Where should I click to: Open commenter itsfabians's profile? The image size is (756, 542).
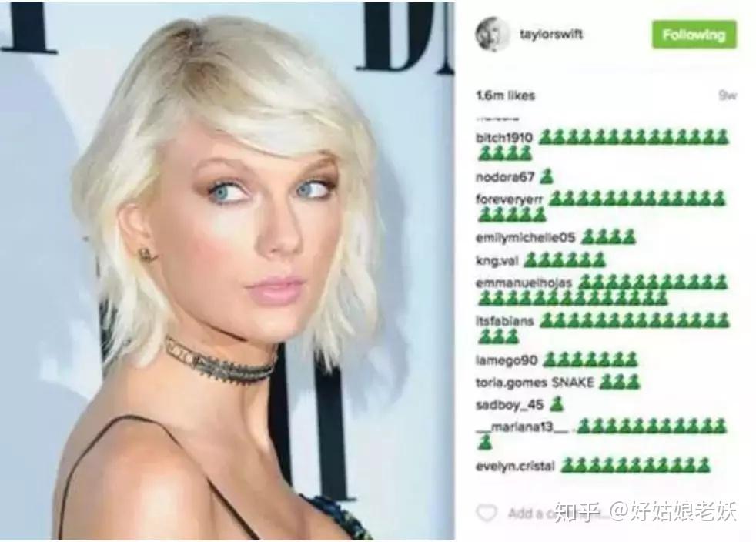pos(505,321)
